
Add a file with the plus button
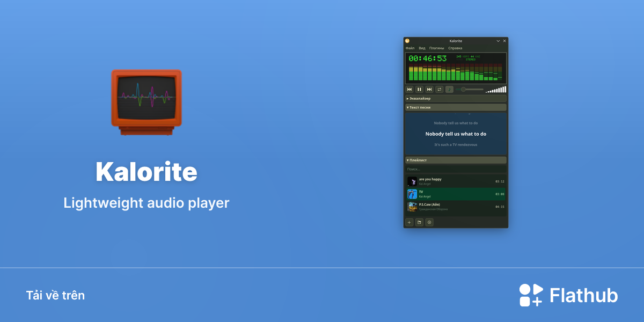click(409, 222)
